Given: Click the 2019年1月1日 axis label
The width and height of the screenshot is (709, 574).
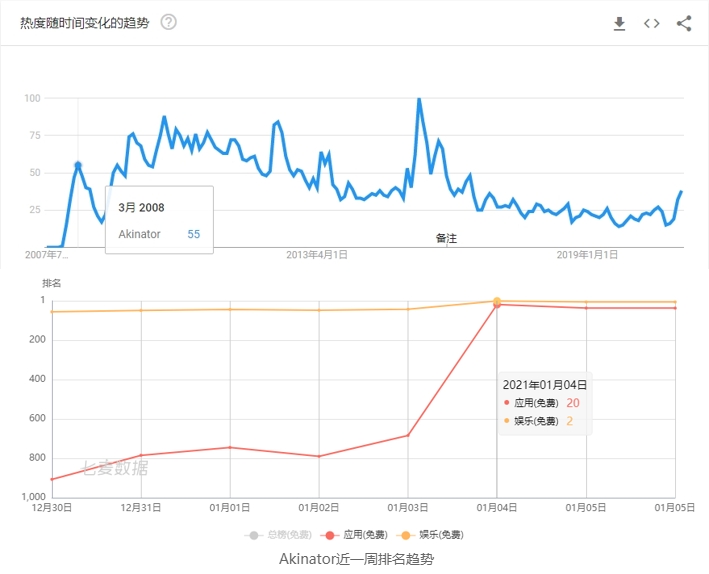Looking at the screenshot, I should tap(587, 255).
